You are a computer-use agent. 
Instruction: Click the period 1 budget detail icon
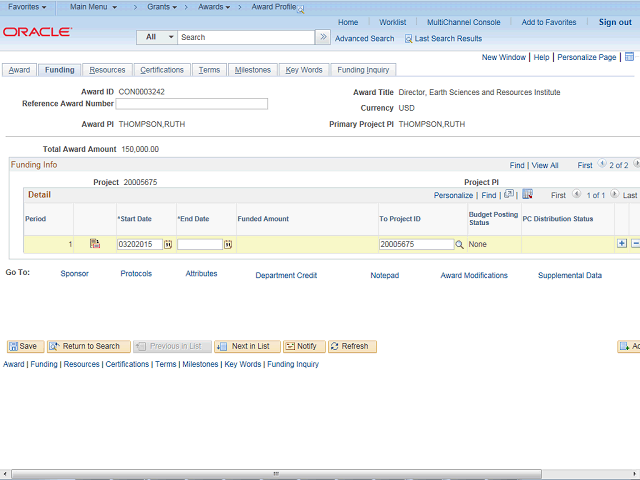point(95,244)
